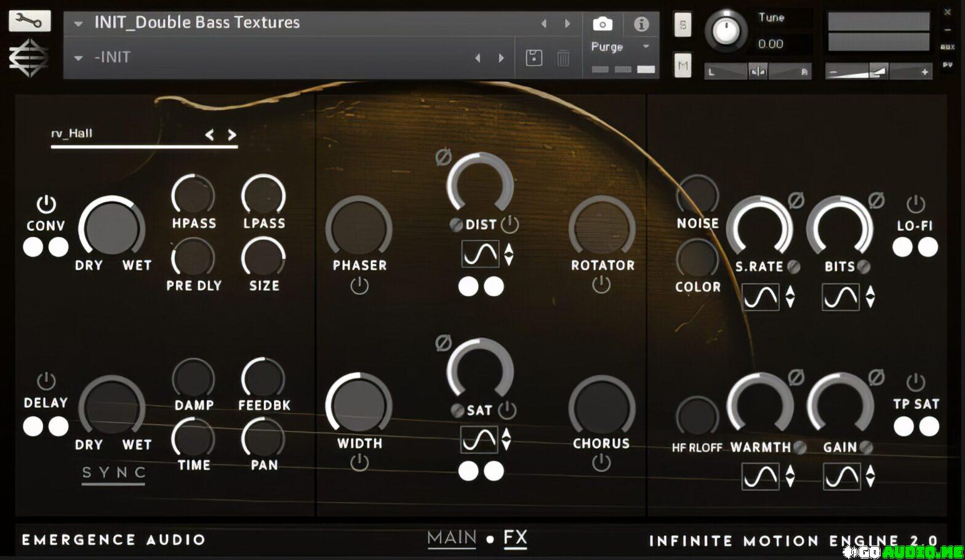The image size is (965, 560).
Task: Switch to the MAIN tab
Action: pos(452,538)
